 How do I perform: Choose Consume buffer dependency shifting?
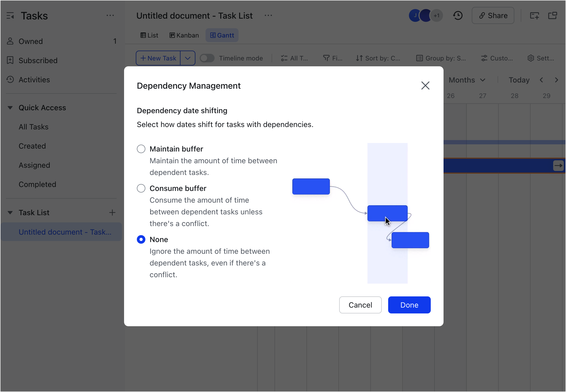coord(141,188)
